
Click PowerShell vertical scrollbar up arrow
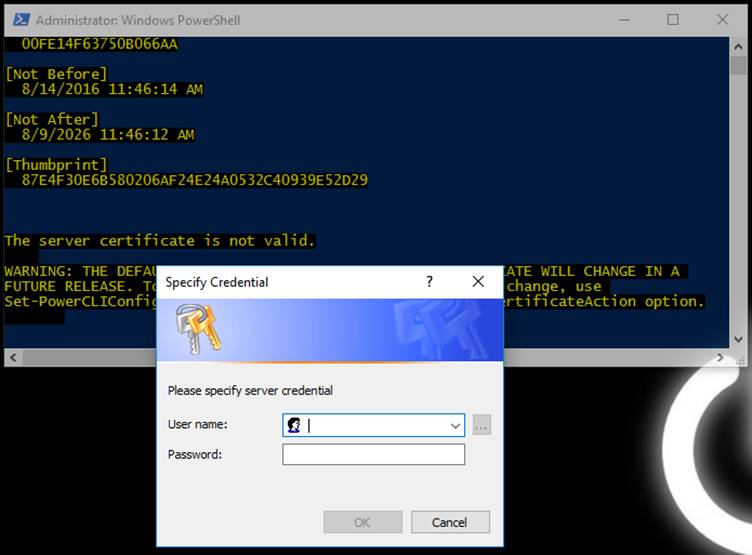738,47
